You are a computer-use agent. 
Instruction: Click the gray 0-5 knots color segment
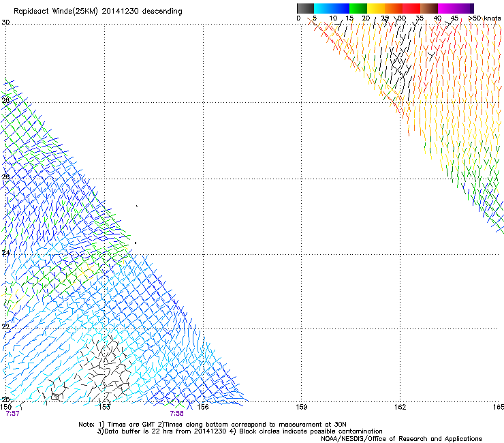pos(305,8)
